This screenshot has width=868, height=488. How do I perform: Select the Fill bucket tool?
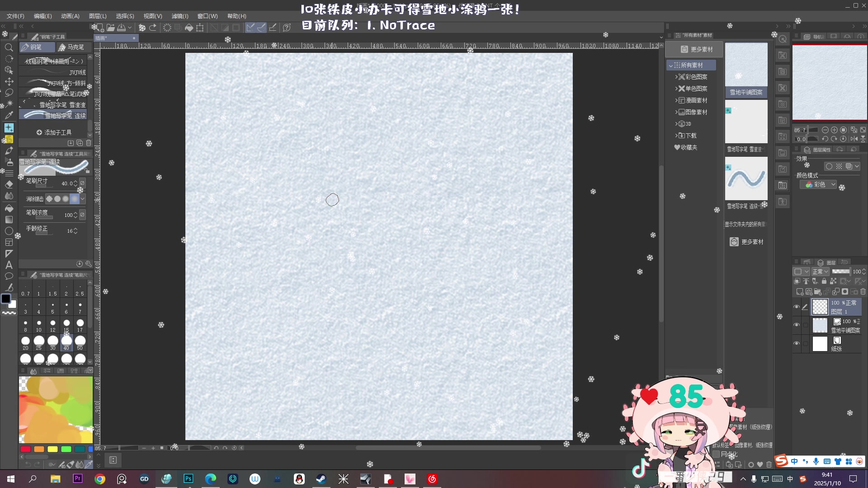click(9, 208)
